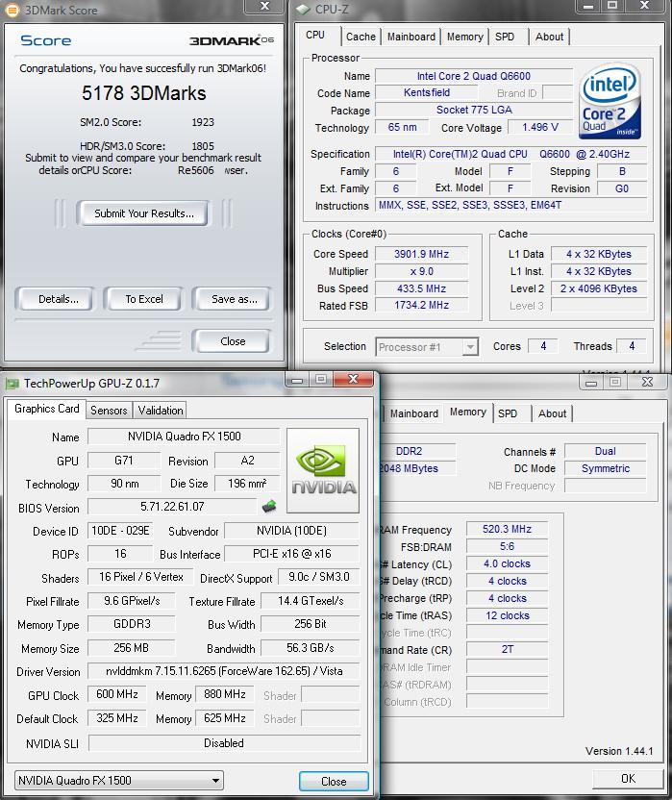This screenshot has height=800, width=672.
Task: Click the 3DMark Score title bar icon
Action: pyautogui.click(x=12, y=10)
